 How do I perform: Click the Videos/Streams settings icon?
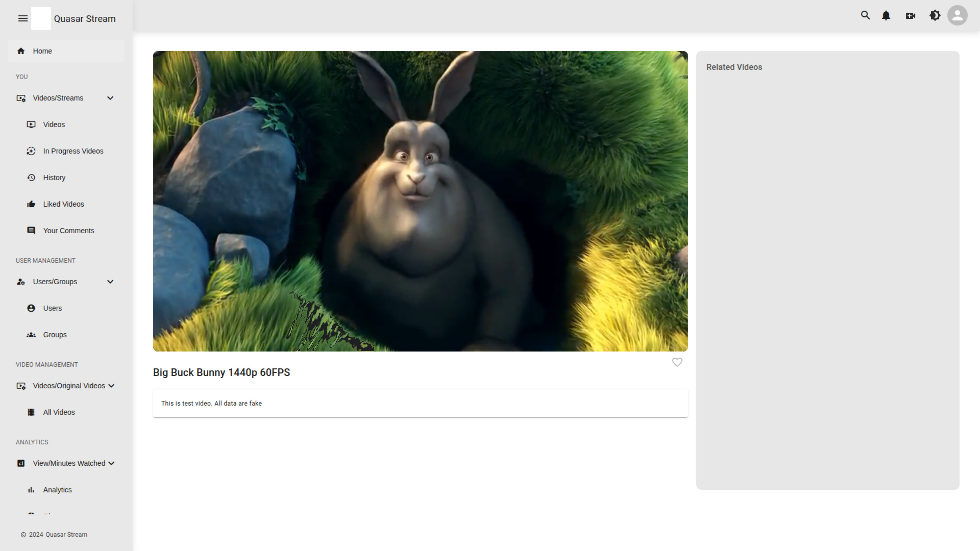coord(21,98)
